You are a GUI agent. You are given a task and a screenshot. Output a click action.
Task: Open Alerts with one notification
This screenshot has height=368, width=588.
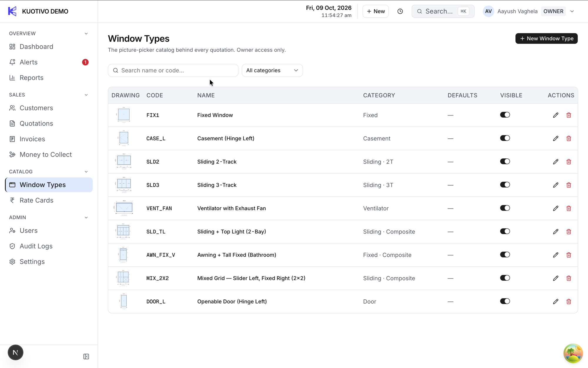[x=49, y=62]
